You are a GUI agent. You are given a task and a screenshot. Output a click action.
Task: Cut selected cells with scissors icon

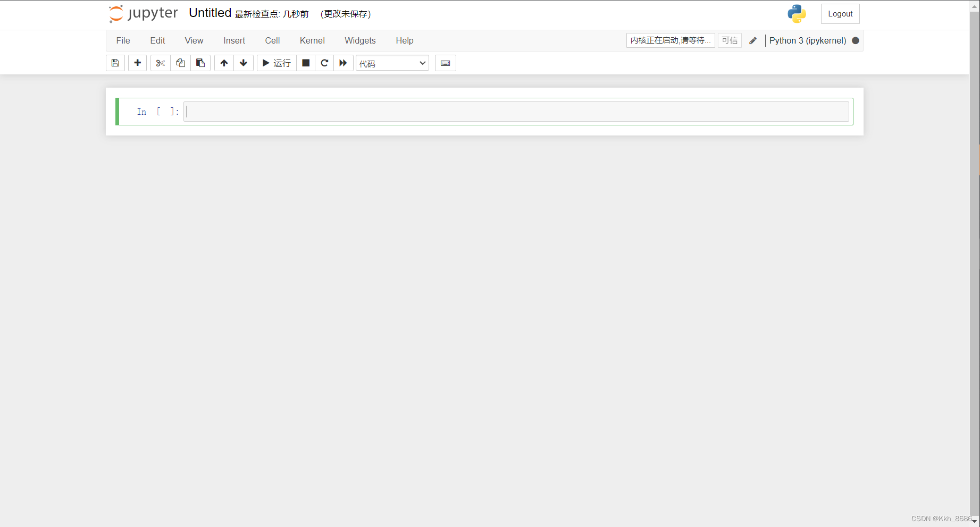161,63
